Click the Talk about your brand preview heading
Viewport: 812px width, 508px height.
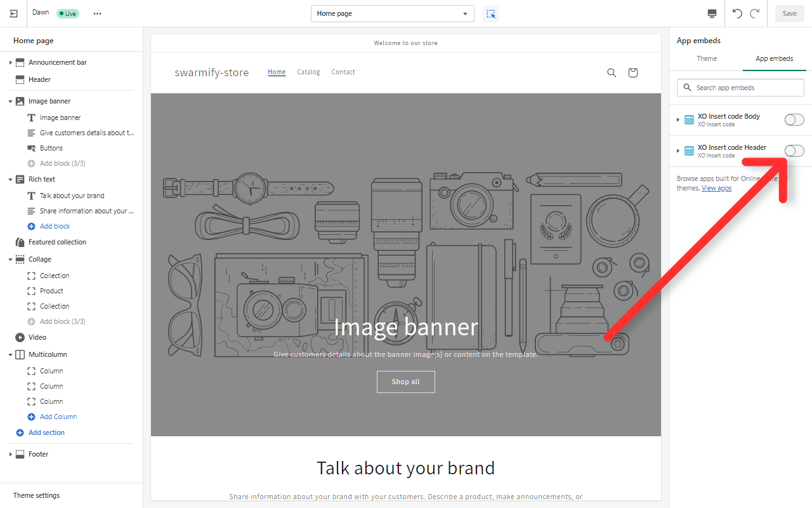[406, 468]
